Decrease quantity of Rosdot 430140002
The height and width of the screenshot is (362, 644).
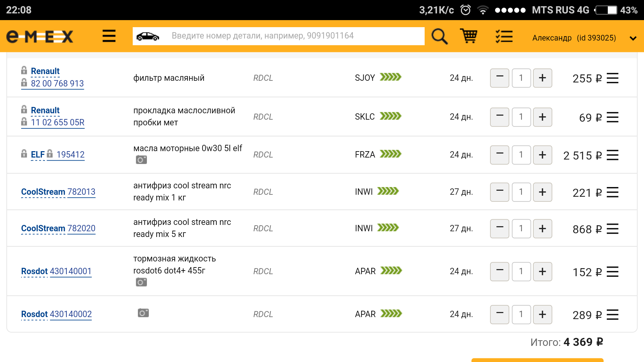click(x=499, y=314)
